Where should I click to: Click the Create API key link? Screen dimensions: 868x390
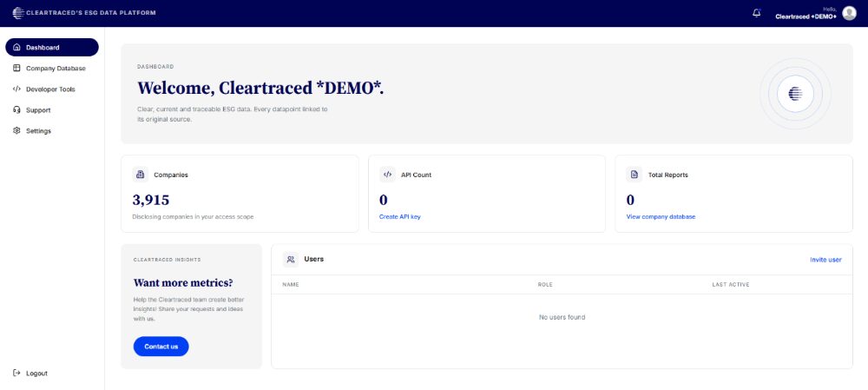399,217
